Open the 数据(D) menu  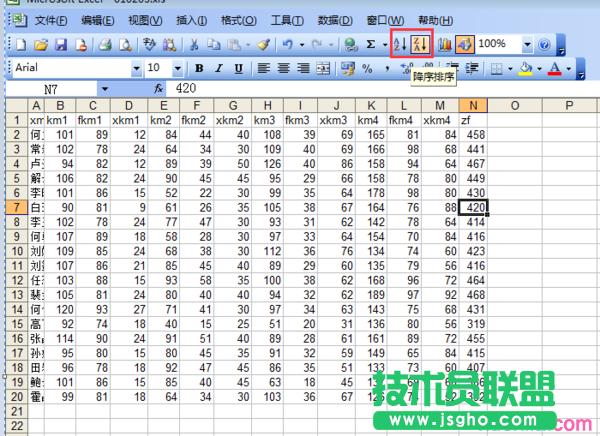click(334, 20)
